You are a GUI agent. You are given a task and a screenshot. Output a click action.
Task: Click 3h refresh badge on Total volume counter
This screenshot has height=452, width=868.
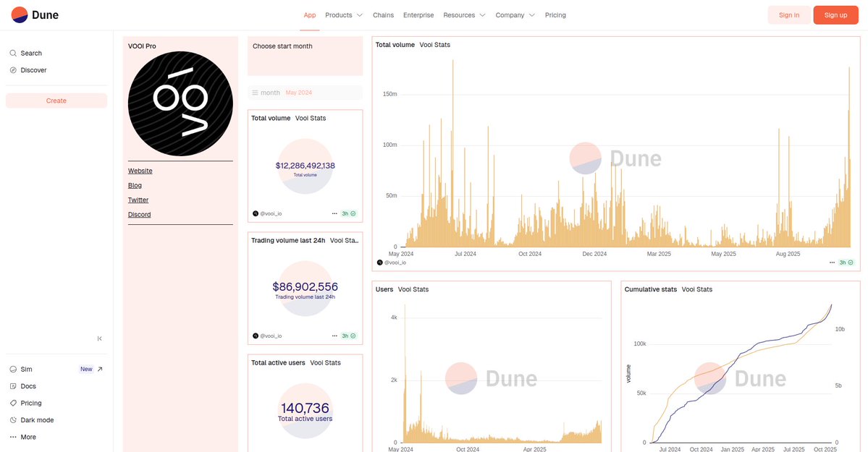348,213
